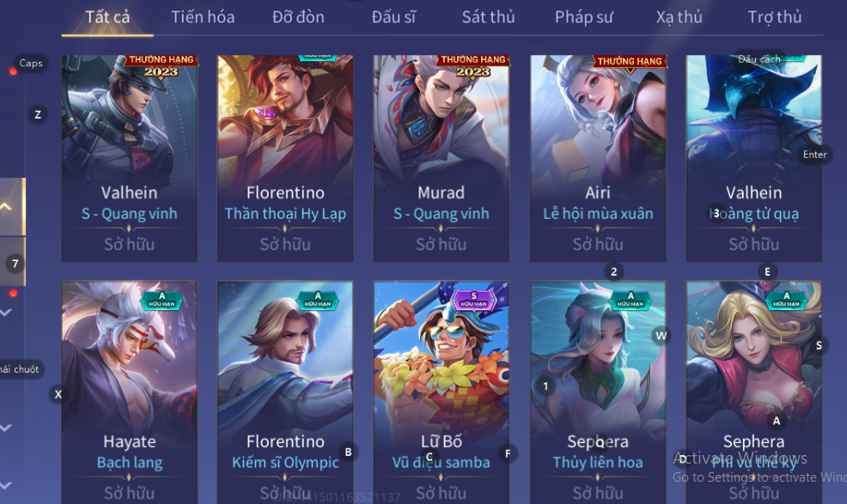Image resolution: width=847 pixels, height=504 pixels.
Task: Click the X key mapping icon
Action: tap(58, 394)
